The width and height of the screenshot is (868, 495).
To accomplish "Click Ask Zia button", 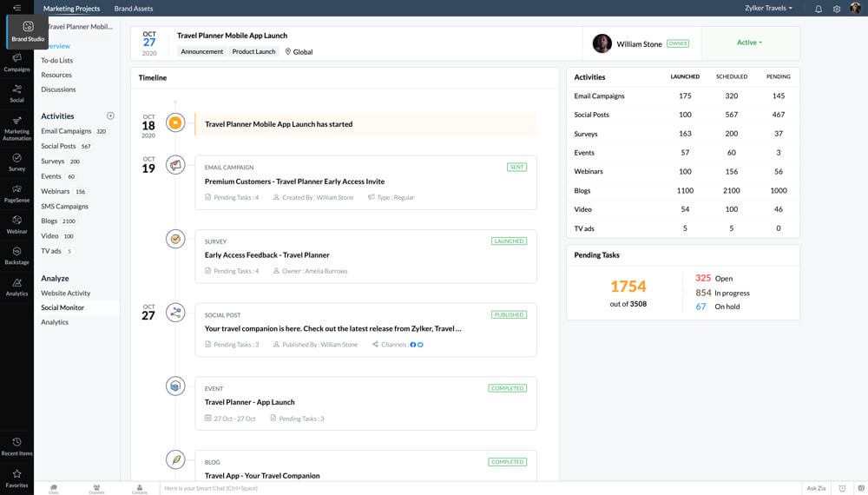I will [817, 488].
